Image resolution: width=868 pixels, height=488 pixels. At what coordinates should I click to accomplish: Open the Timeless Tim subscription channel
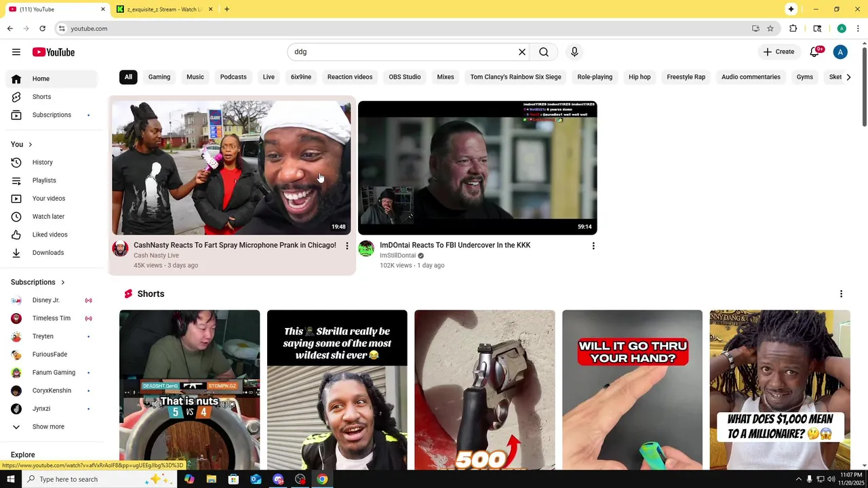[53, 319]
